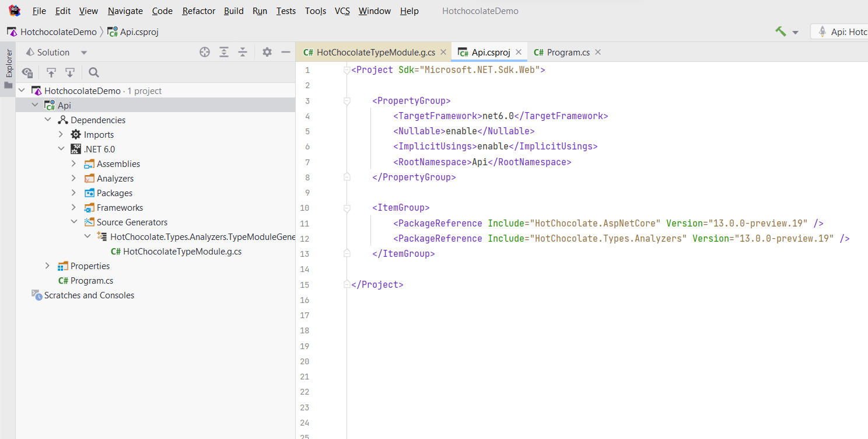Open Solution panel settings gear

pyautogui.click(x=267, y=52)
